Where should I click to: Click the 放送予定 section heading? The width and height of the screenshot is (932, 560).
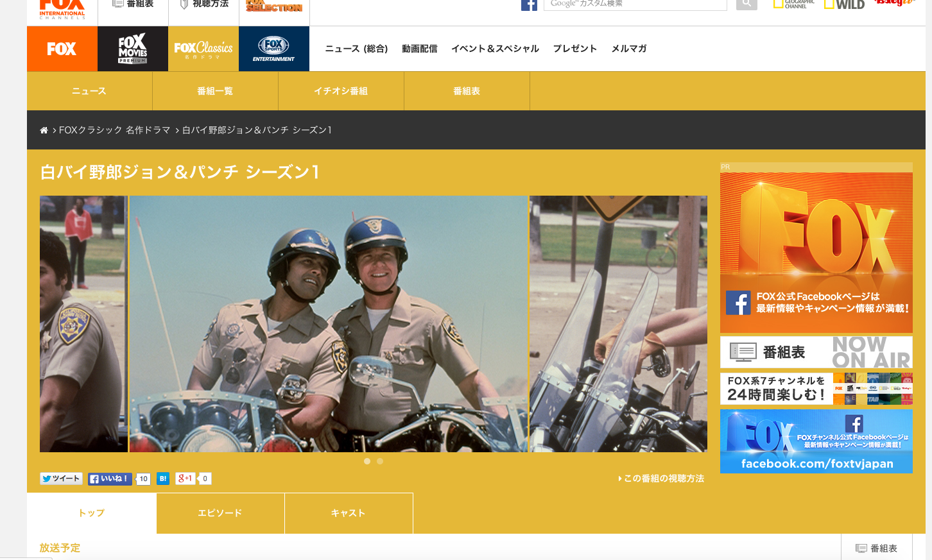point(60,548)
